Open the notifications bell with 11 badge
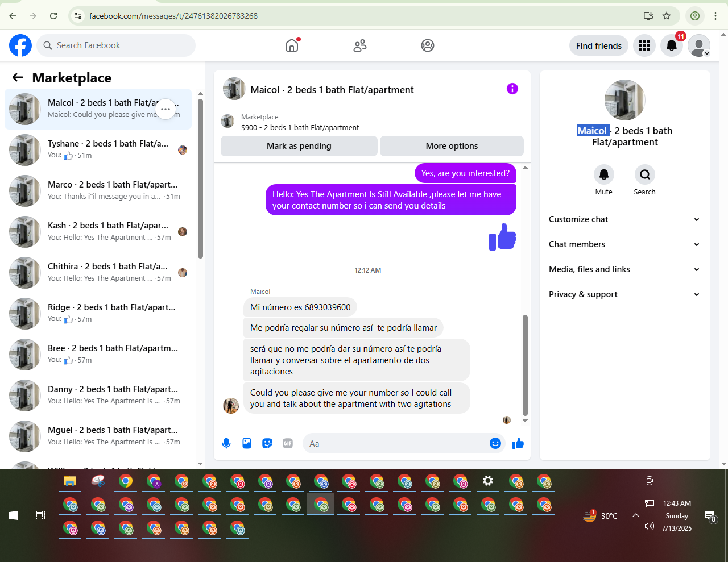Viewport: 728px width, 562px height. tap(672, 45)
